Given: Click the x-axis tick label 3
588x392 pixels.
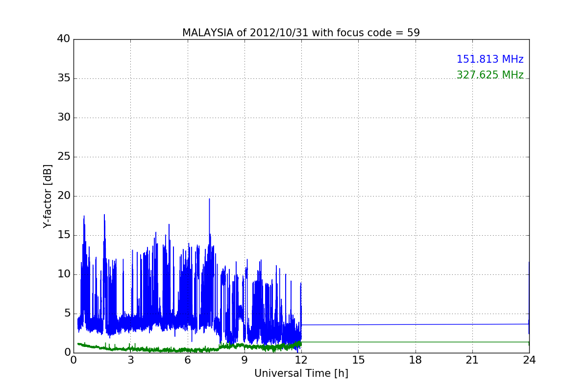Looking at the screenshot, I should pos(130,360).
